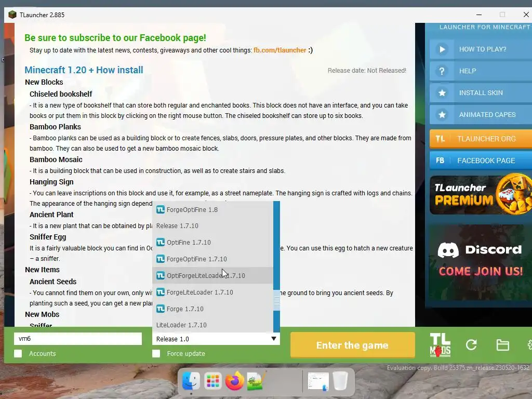Click ANIMATED CAPES sidebar button
Screen dimensions: 532x399
pyautogui.click(x=481, y=115)
